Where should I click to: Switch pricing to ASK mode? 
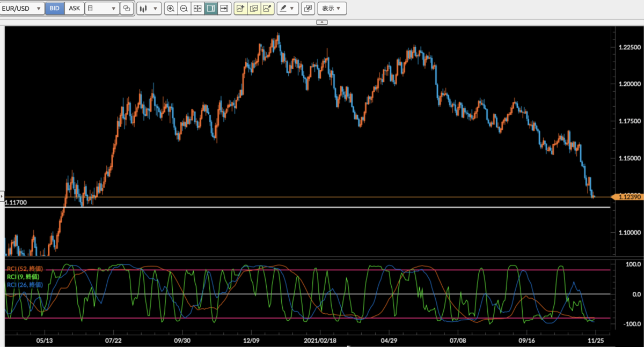point(74,8)
